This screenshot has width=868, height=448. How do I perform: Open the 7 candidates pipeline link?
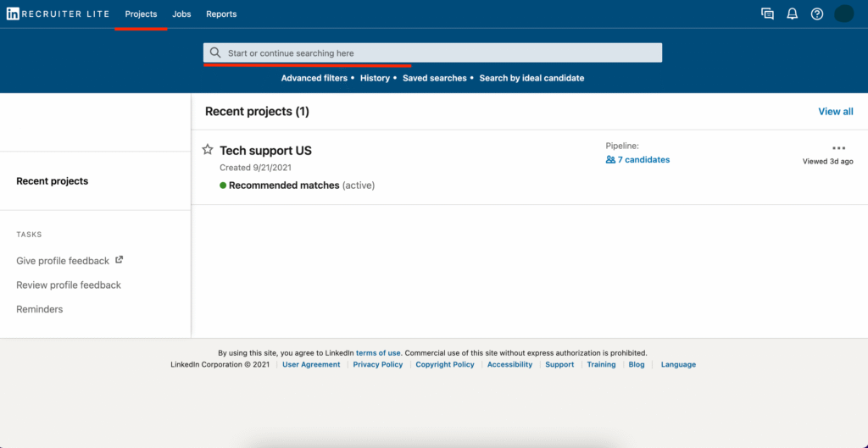point(644,160)
